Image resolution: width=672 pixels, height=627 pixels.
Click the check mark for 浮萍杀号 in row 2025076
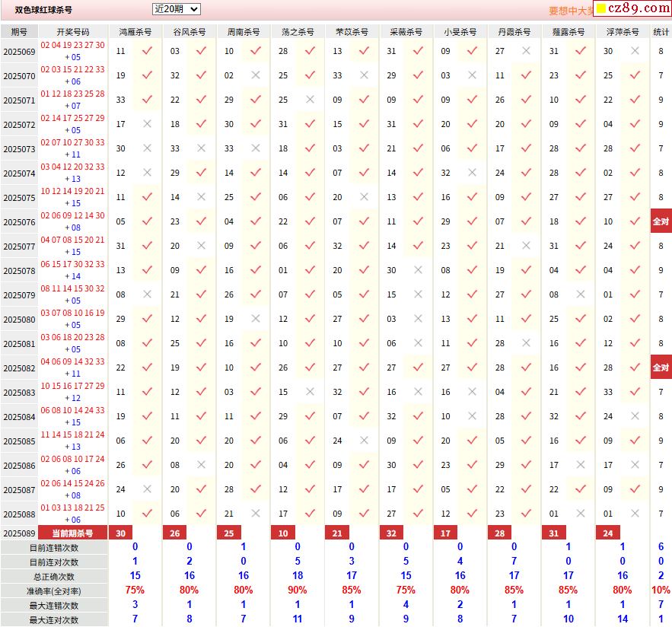pos(635,221)
